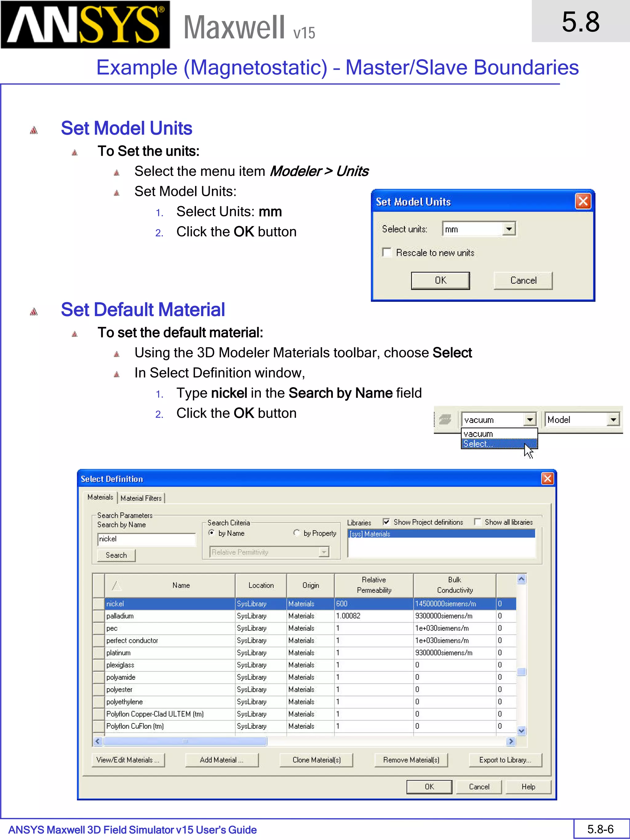This screenshot has width=630, height=840.
Task: Click palladium's 1.00082 permeability cell
Action: click(x=374, y=615)
